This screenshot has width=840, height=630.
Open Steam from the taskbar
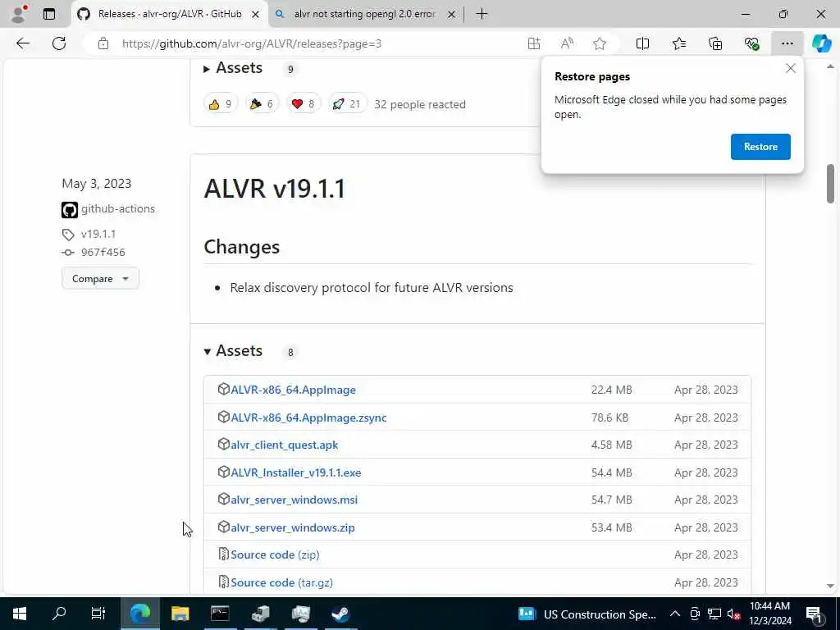click(x=340, y=614)
